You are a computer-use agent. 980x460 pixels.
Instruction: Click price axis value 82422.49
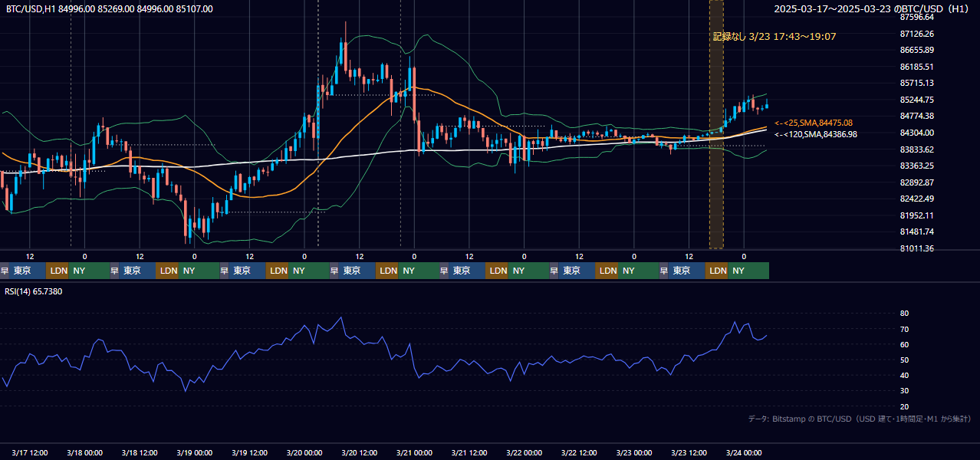pos(917,199)
